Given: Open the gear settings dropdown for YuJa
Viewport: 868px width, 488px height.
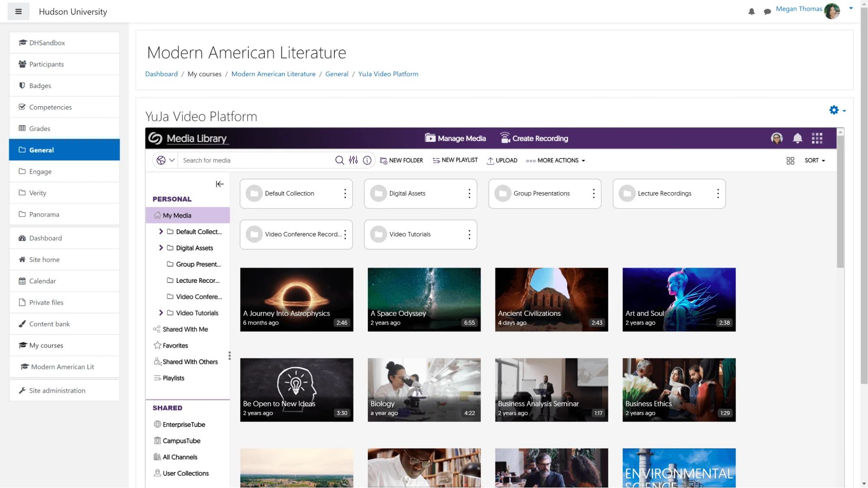Looking at the screenshot, I should pyautogui.click(x=837, y=110).
